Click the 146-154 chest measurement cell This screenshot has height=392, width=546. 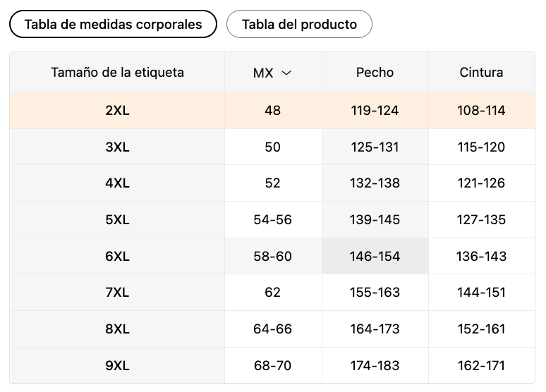pyautogui.click(x=375, y=257)
